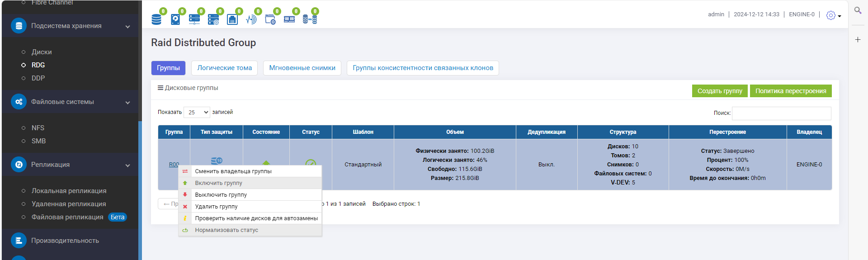Screen dimensions: 868x260
Task: Click the admin user label in header
Action: pos(716,14)
